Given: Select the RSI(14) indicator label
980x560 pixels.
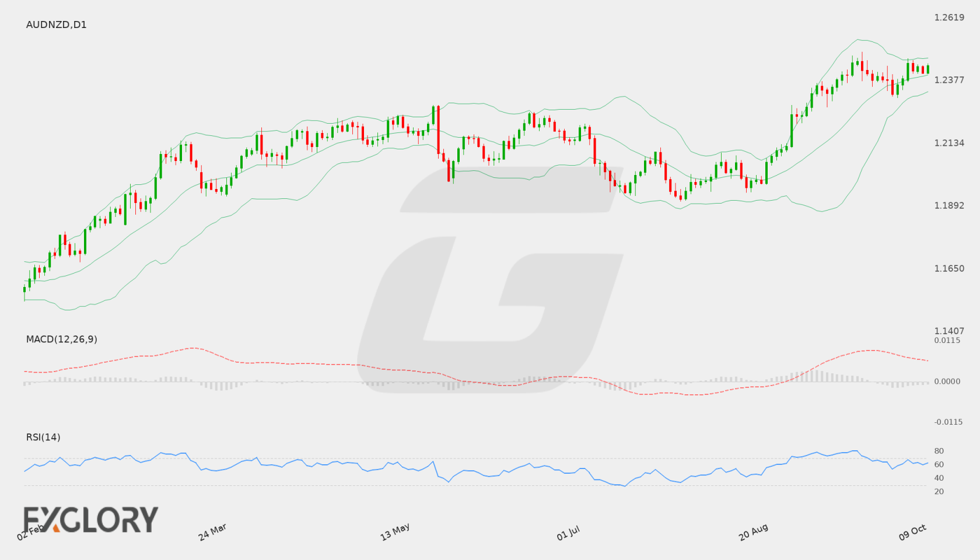Looking at the screenshot, I should point(43,437).
